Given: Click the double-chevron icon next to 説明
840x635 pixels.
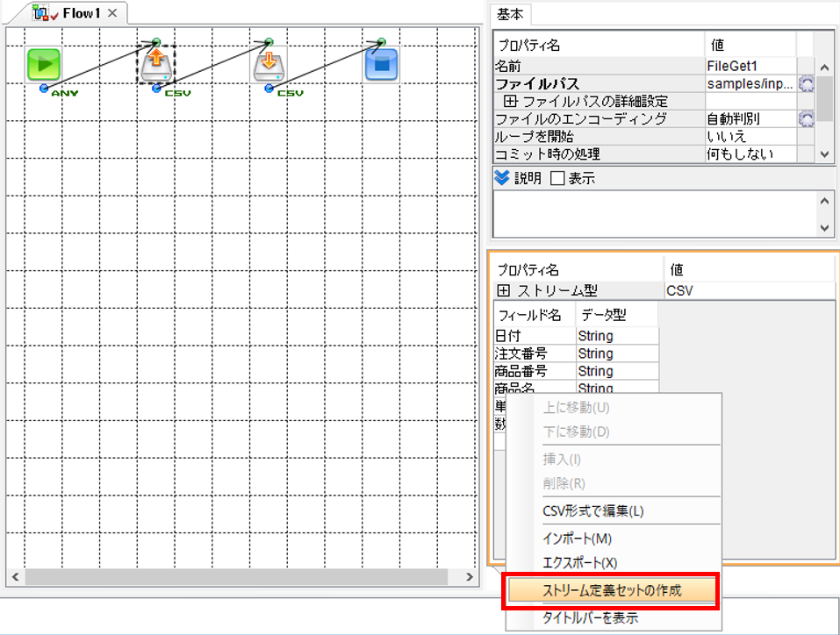Looking at the screenshot, I should [x=502, y=178].
